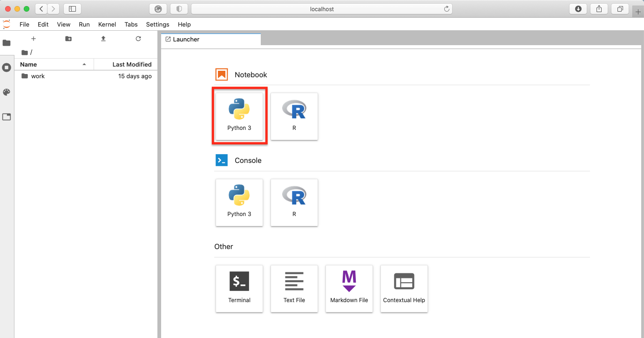Open the Settings menu
The image size is (644, 338).
[157, 24]
